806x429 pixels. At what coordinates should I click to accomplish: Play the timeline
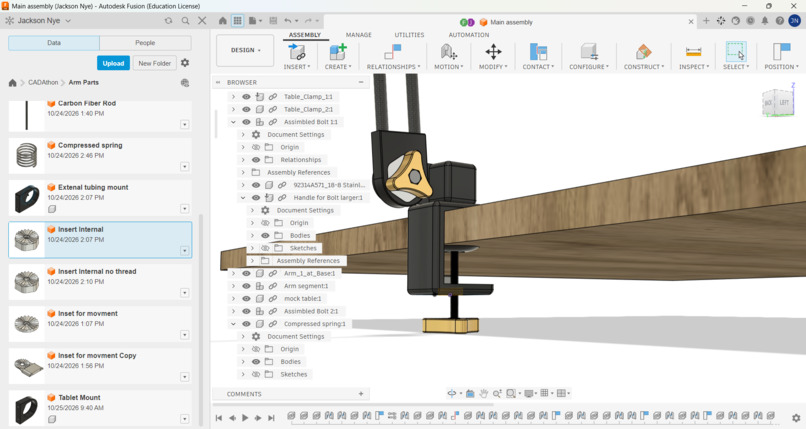(x=245, y=418)
